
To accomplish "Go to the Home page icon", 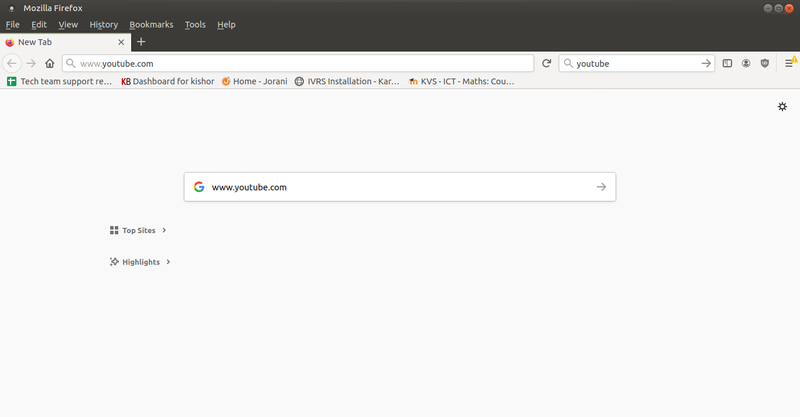I will pyautogui.click(x=49, y=63).
